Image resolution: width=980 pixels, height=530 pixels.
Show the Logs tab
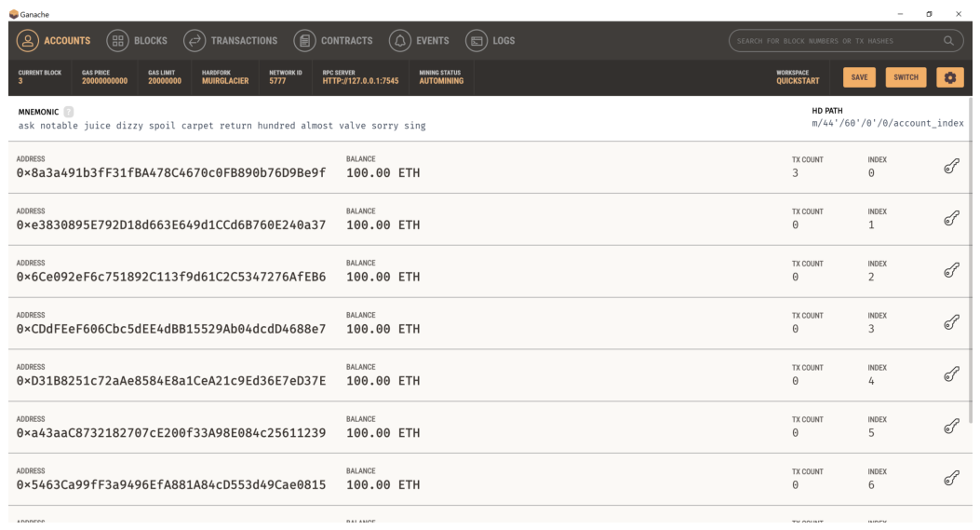tap(490, 41)
